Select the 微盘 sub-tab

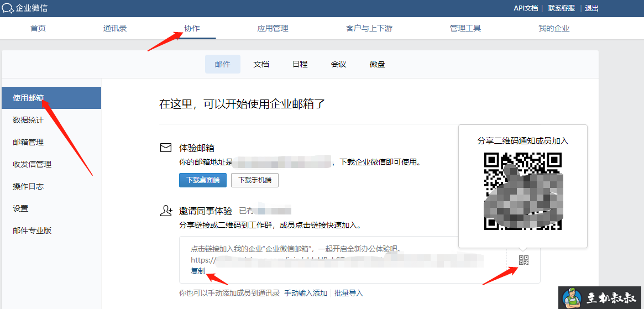coord(377,64)
